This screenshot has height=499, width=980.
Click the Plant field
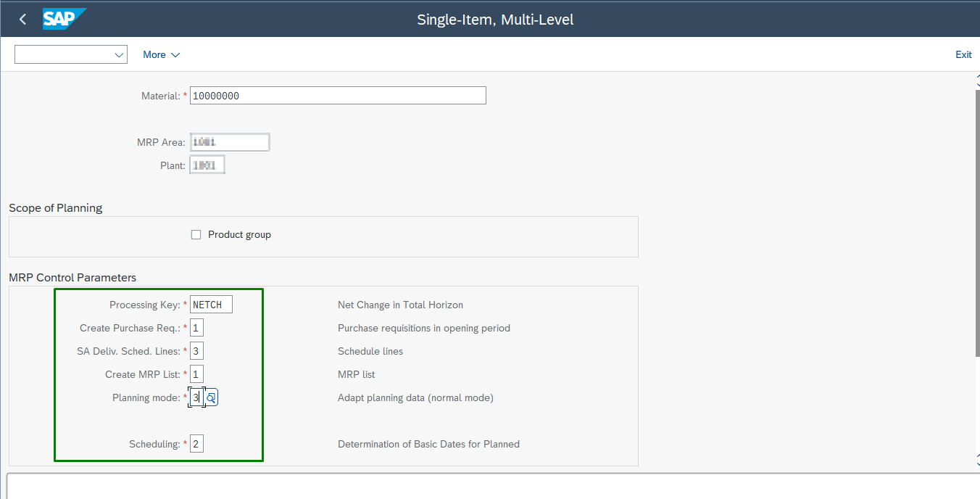tap(207, 165)
